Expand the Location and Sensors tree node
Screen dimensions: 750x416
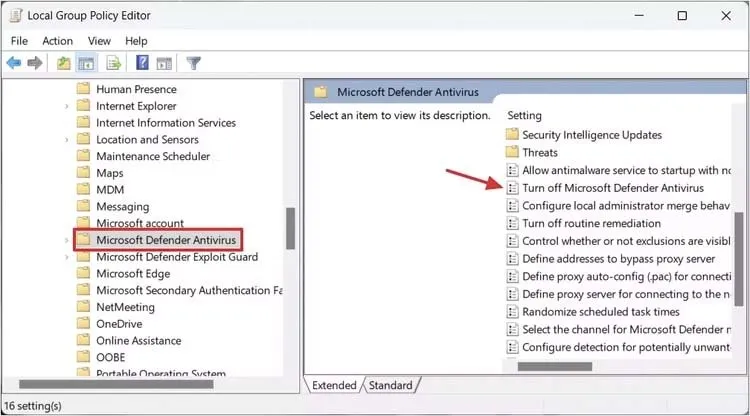pyautogui.click(x=67, y=140)
